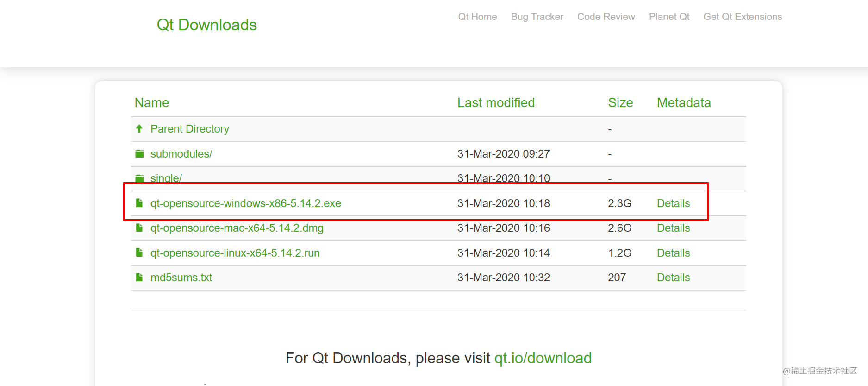This screenshot has width=868, height=386.
Task: View Details for the linux-x64 run
Action: point(673,253)
